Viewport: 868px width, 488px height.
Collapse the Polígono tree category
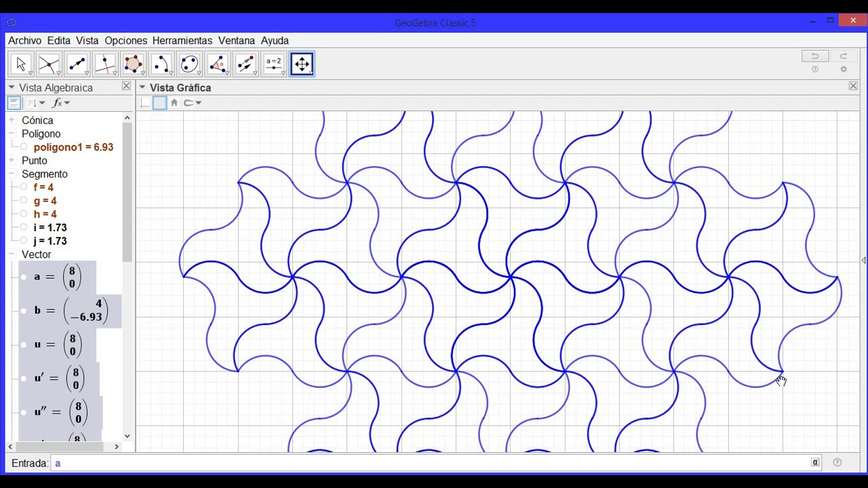[12, 134]
